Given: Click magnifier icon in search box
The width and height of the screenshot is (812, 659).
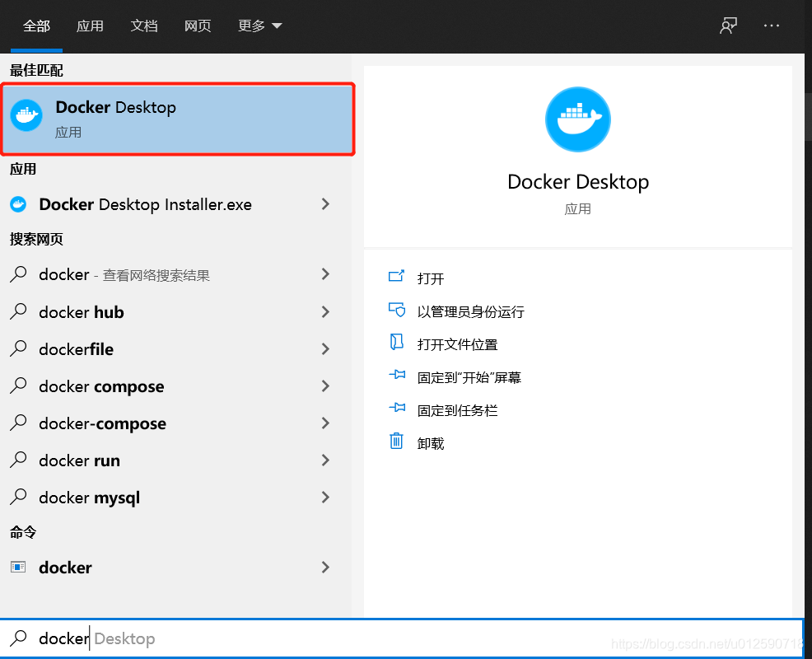Looking at the screenshot, I should tap(19, 638).
